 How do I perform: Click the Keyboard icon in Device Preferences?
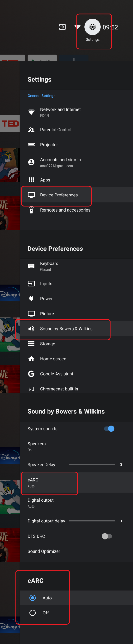pos(31,266)
